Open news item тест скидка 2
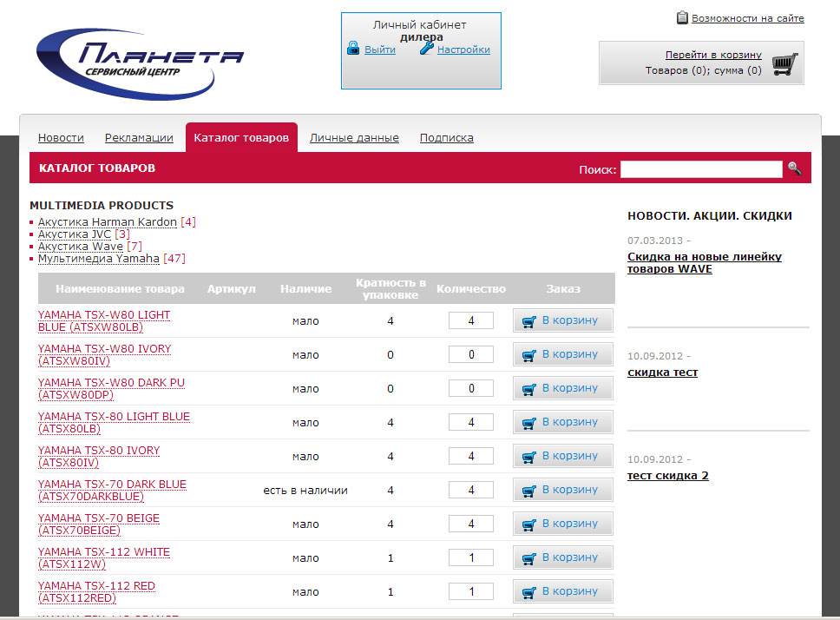The width and height of the screenshot is (840, 620). 668,476
